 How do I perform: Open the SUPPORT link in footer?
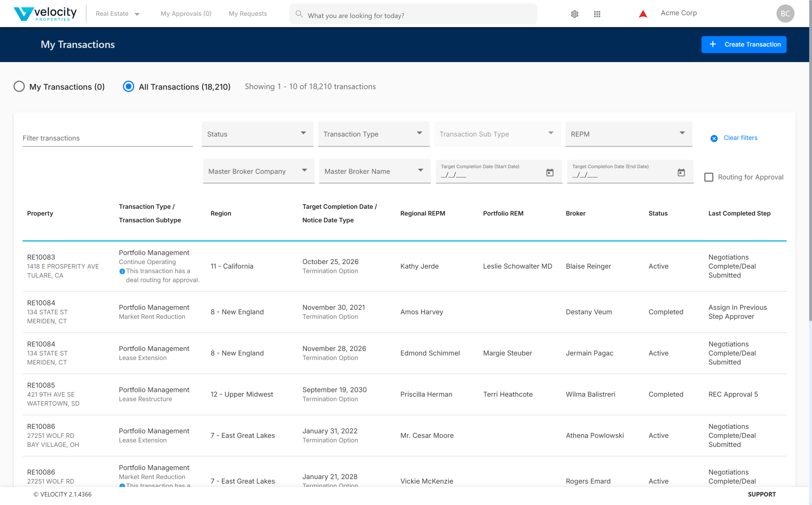coord(762,494)
